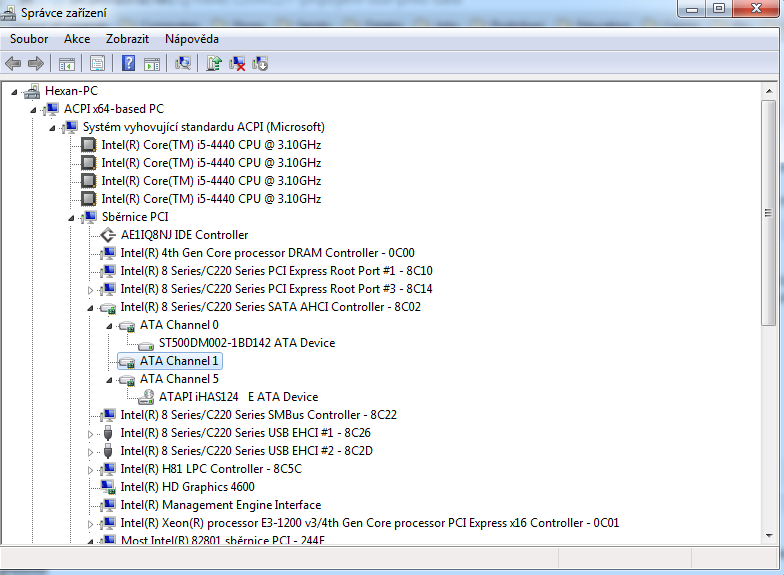This screenshot has height=575, width=784.
Task: Expand PCI Express Root Port #3 node
Action: coord(90,290)
